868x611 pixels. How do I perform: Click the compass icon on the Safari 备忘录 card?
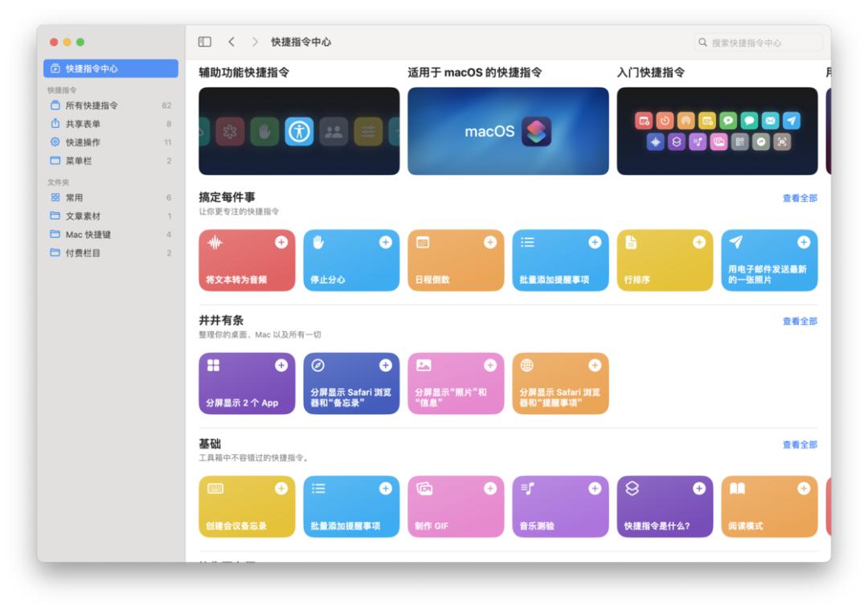[317, 365]
